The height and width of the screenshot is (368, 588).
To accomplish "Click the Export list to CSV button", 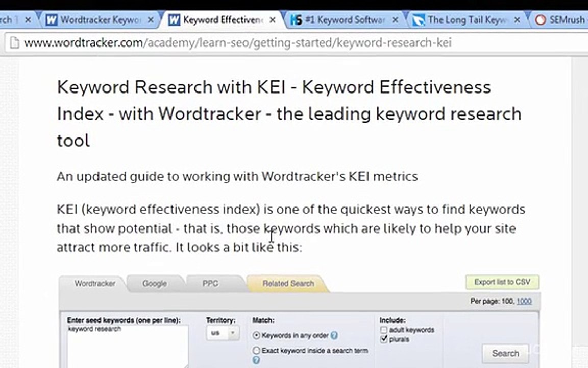I will [x=502, y=282].
